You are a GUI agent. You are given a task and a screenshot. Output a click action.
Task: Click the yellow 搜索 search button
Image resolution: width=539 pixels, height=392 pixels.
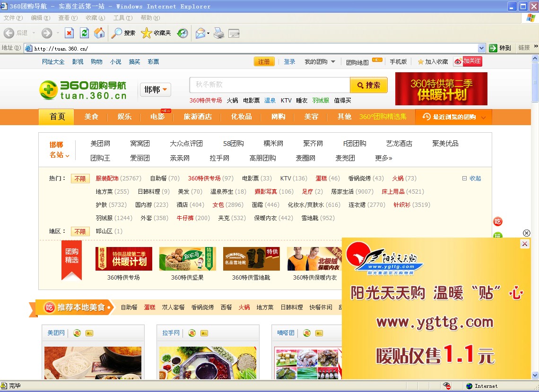[368, 85]
